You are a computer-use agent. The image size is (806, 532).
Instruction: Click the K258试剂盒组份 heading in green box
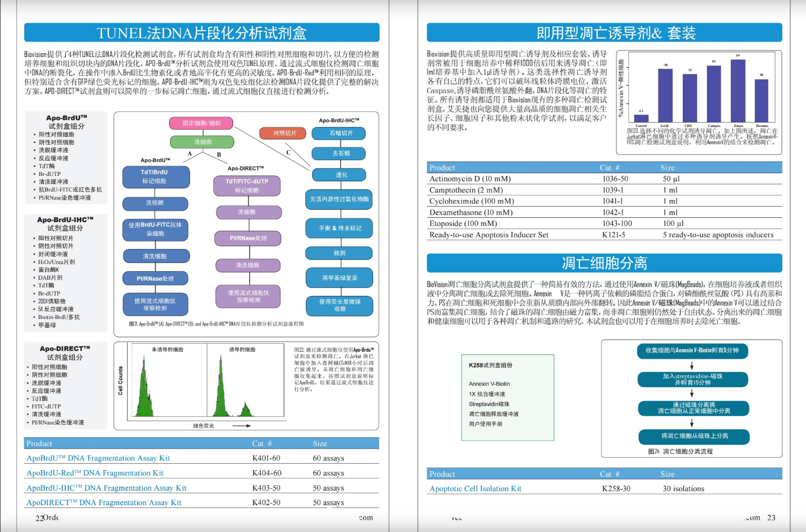pos(490,365)
